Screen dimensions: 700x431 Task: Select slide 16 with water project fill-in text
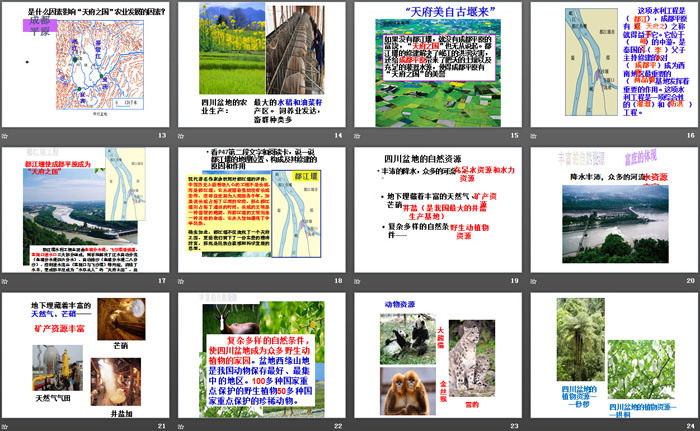[x=614, y=65]
